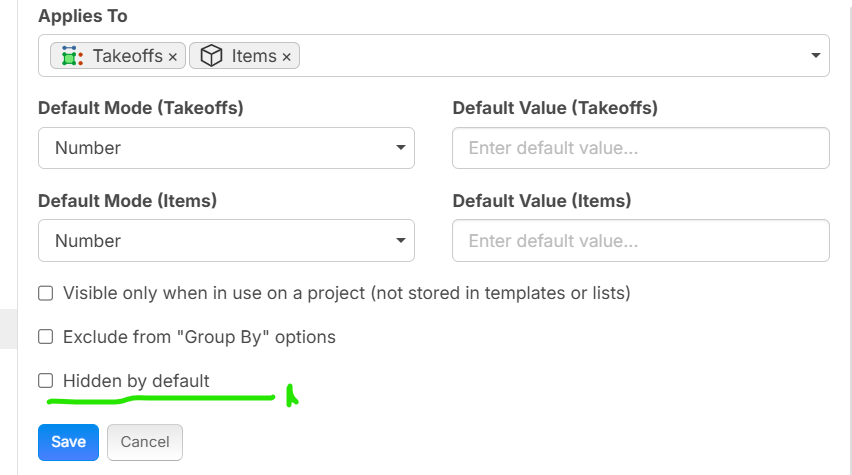The width and height of the screenshot is (852, 475).
Task: Click the Default Value (Items) input field
Action: coord(640,241)
